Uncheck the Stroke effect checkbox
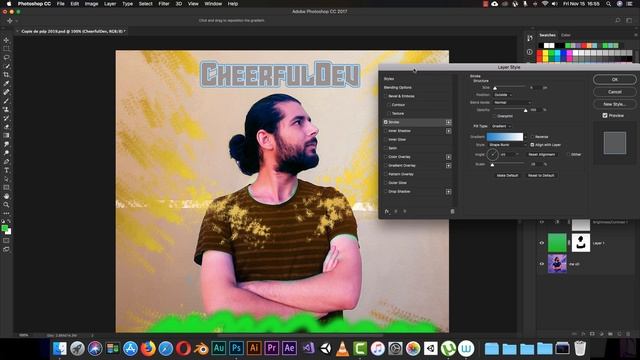 (385, 122)
